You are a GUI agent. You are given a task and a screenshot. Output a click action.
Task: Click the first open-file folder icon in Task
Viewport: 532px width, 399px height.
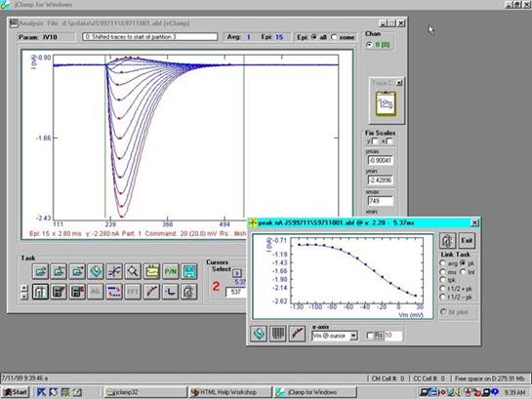tap(40, 271)
